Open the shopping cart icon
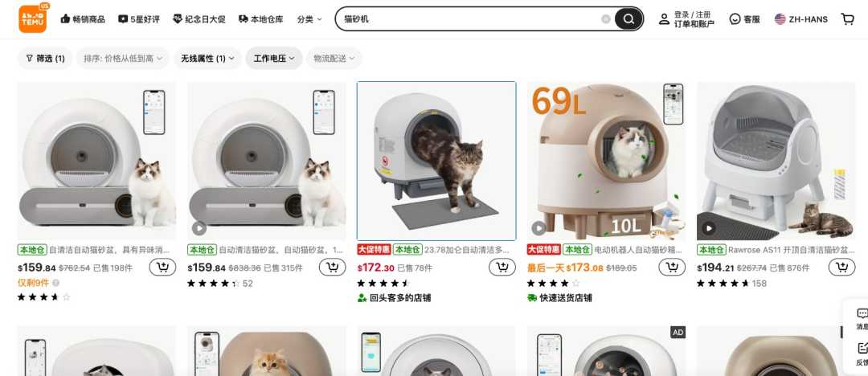868x376 pixels. click(x=848, y=18)
